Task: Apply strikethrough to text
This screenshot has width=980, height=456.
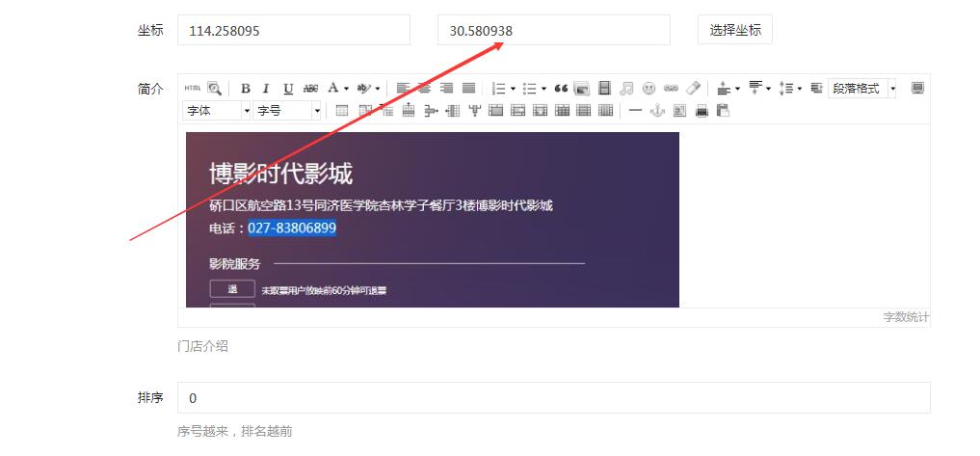Action: [x=310, y=88]
